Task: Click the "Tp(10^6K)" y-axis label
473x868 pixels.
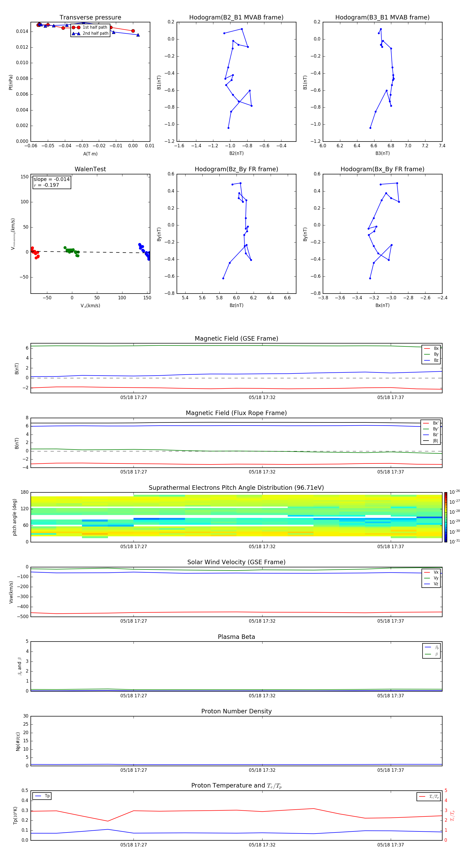Action: pyautogui.click(x=15, y=815)
